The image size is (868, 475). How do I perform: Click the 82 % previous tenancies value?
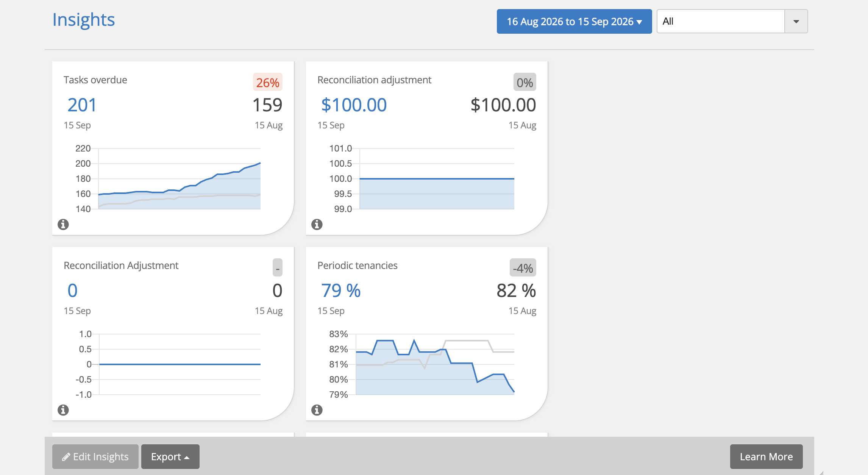[x=516, y=291]
